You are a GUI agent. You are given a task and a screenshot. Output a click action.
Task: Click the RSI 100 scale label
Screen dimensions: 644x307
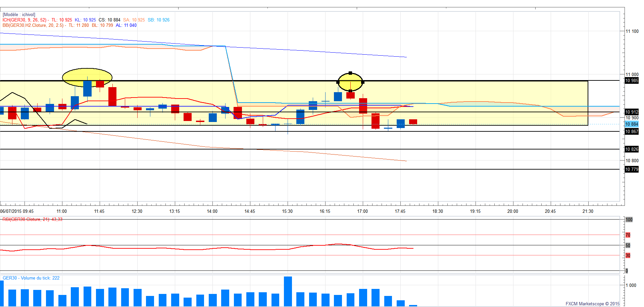pyautogui.click(x=629, y=220)
